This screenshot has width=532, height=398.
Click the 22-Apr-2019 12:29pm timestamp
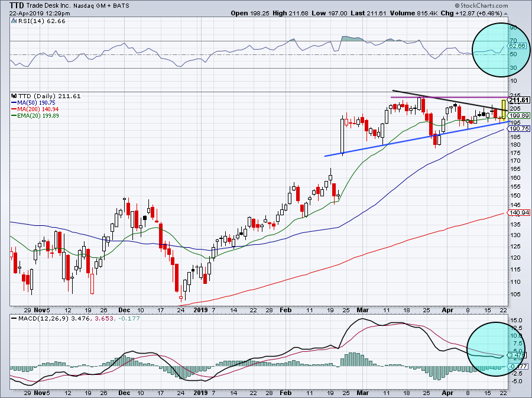click(x=40, y=14)
